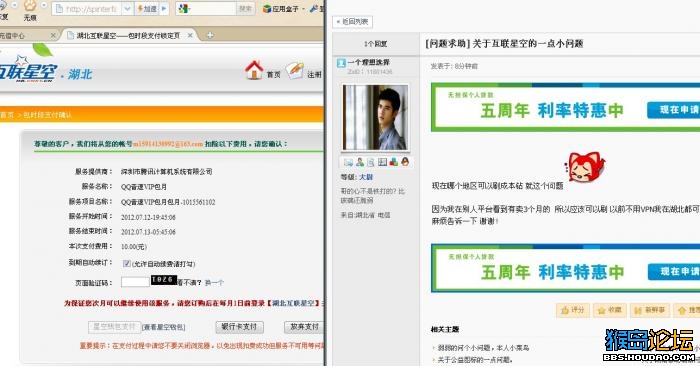The image size is (700, 366).
Task: Click the 页面验证码 input field
Action: pyautogui.click(x=135, y=282)
